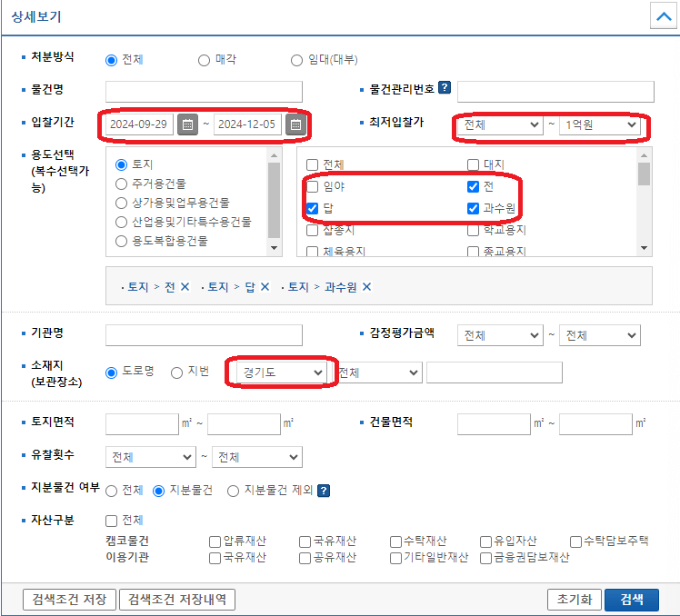Click the 건물면적 minimum area field
This screenshot has width=680, height=616.
point(494,424)
